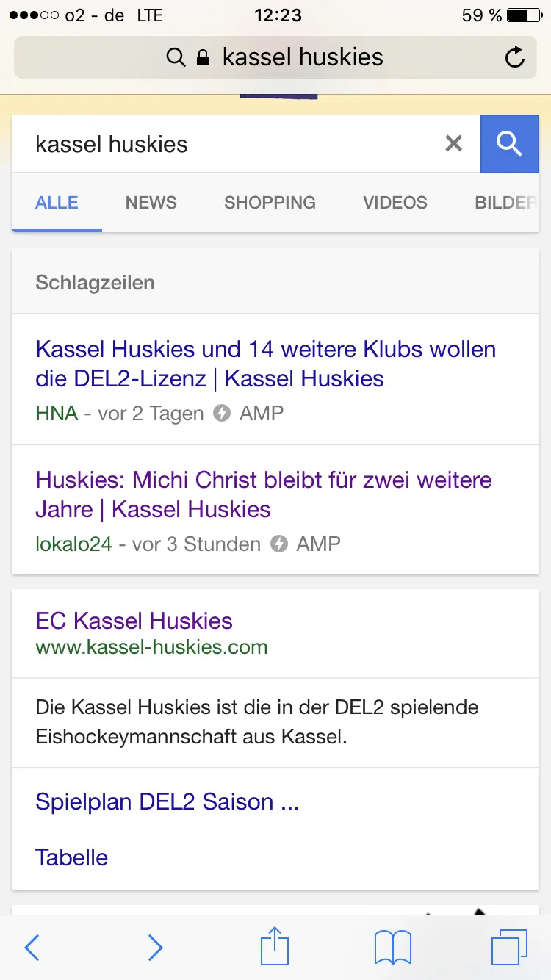Open the Tabelle sitelink

(x=72, y=857)
